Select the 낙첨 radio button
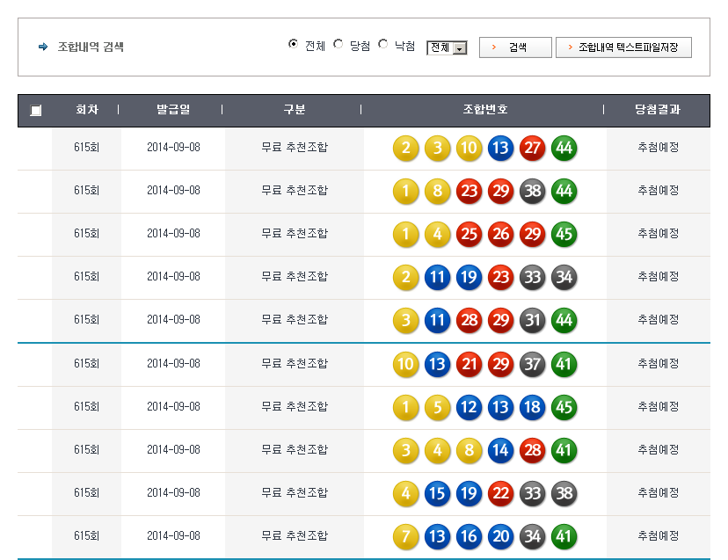 pyautogui.click(x=383, y=45)
